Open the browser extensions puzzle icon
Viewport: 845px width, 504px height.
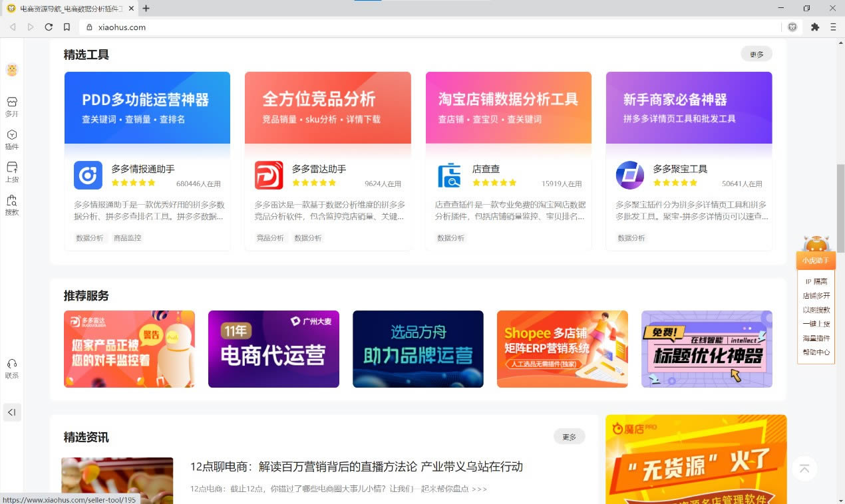tap(814, 27)
